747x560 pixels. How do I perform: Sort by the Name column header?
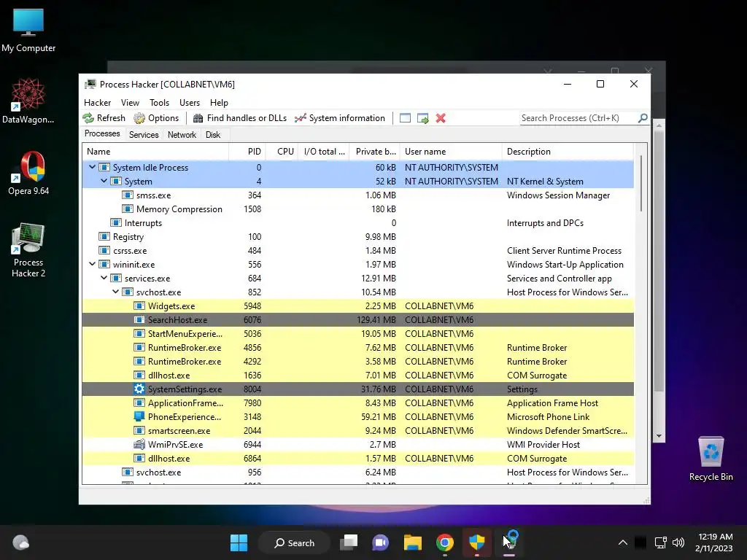pos(155,152)
